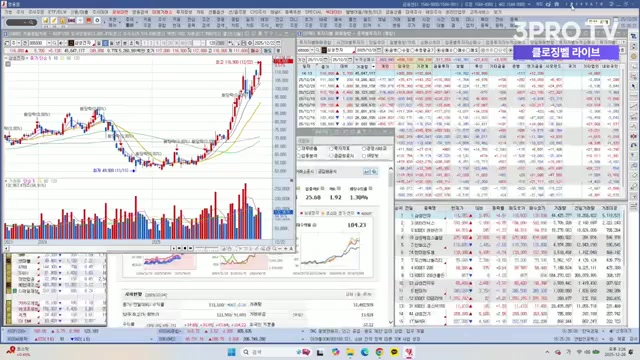Click the pencil note icon in main toolbar
The height and width of the screenshot is (360, 640).
pyautogui.click(x=54, y=20)
